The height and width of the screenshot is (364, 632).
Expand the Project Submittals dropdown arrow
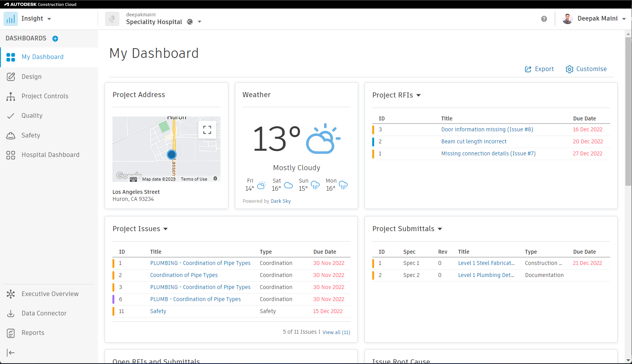point(440,229)
